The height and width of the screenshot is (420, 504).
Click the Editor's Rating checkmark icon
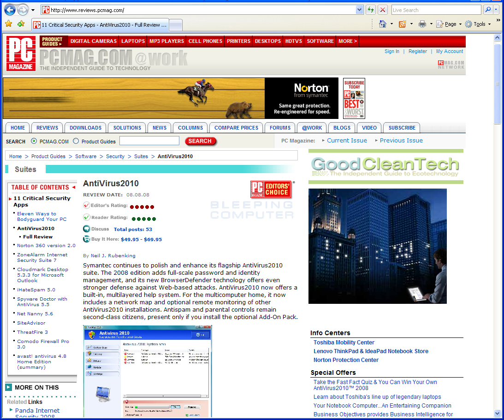coord(87,205)
